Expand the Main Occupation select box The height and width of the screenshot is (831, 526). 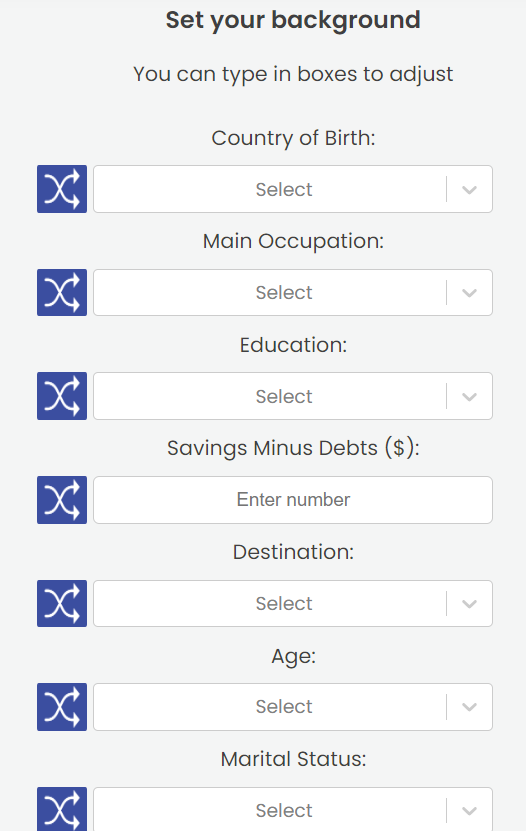coord(293,293)
